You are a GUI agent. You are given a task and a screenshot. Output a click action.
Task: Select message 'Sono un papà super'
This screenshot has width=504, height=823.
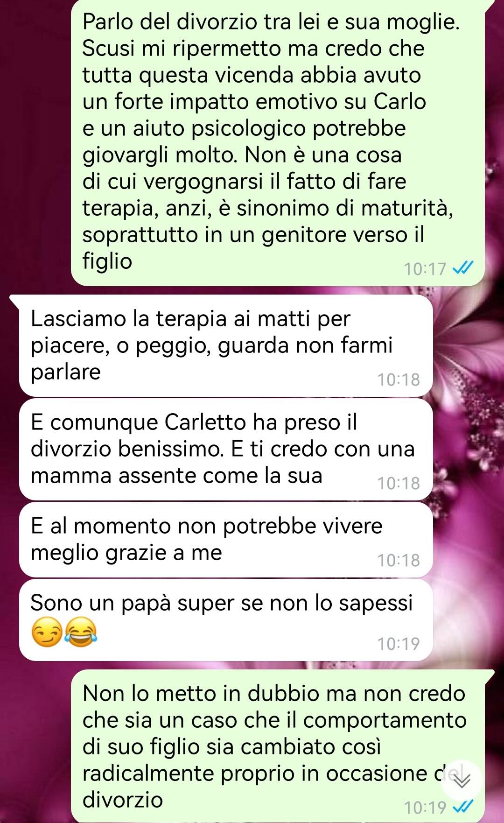pyautogui.click(x=226, y=620)
